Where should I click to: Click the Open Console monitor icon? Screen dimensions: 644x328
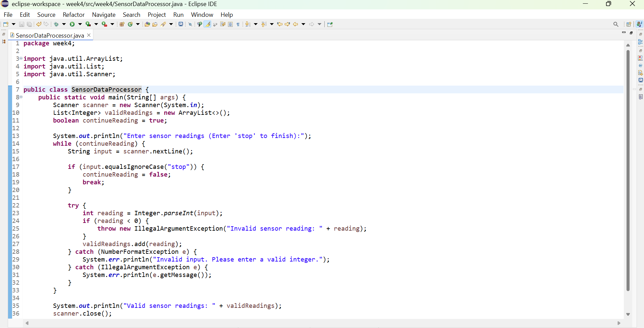click(181, 24)
